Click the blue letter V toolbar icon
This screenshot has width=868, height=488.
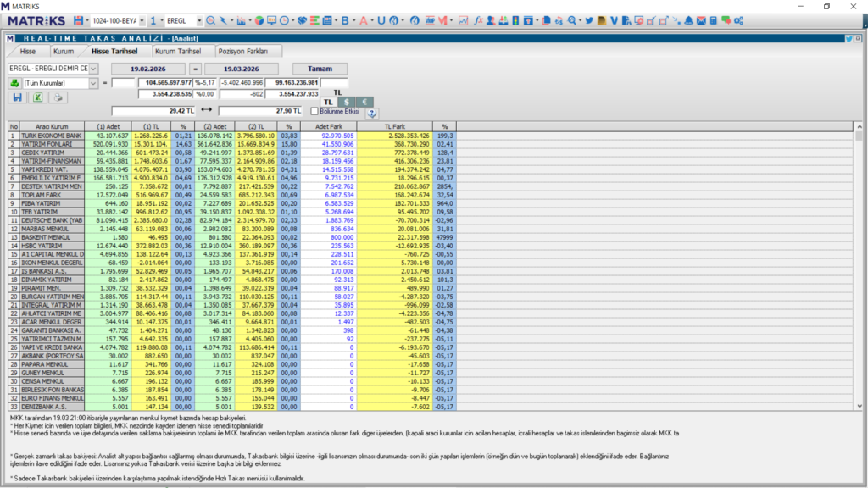pos(614,20)
